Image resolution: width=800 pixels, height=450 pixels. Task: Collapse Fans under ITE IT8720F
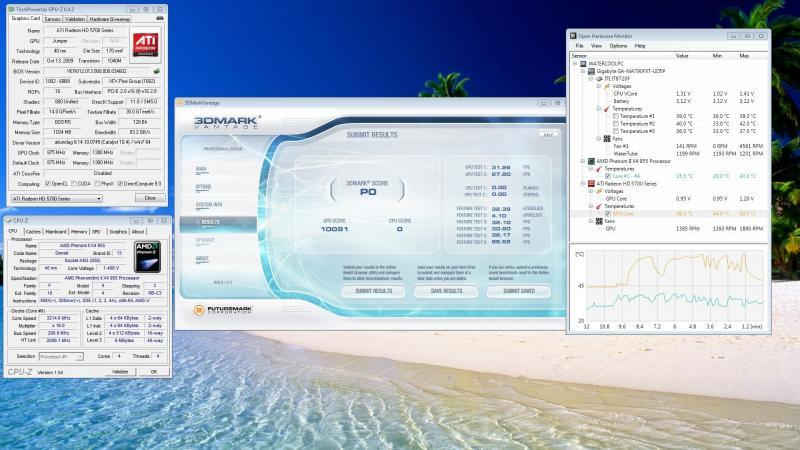click(x=599, y=139)
